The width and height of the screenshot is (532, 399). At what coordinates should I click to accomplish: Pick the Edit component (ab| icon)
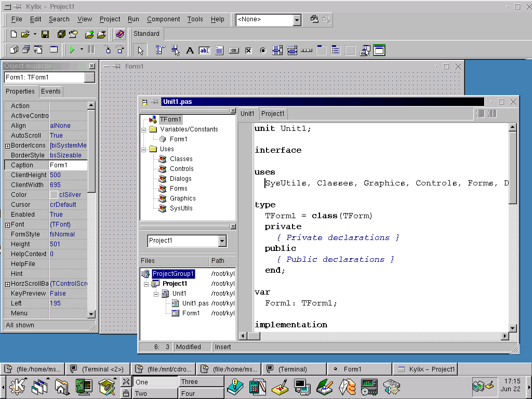(x=204, y=50)
